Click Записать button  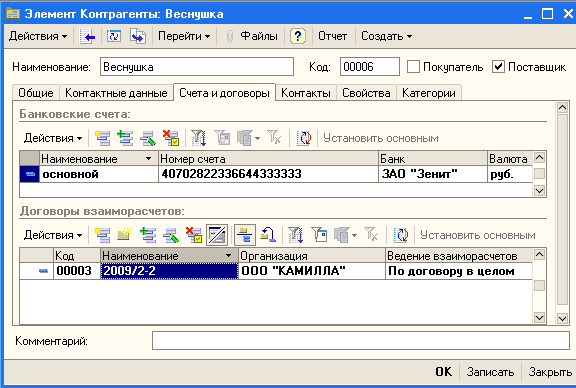pyautogui.click(x=490, y=372)
